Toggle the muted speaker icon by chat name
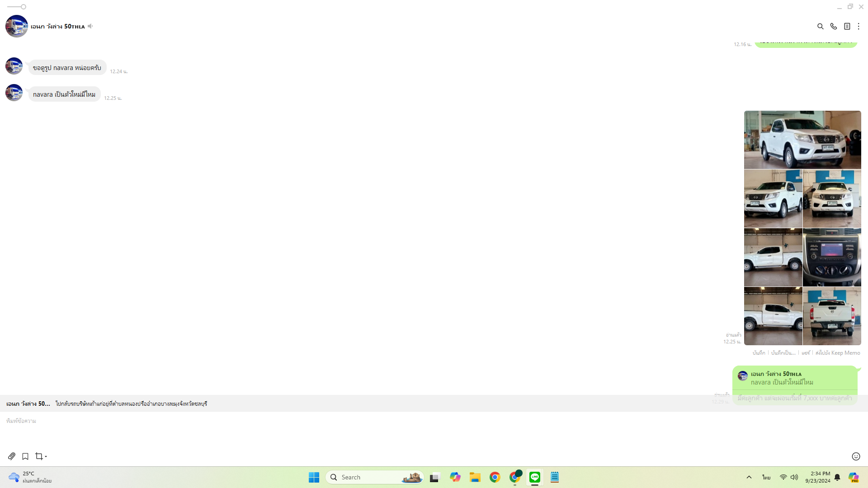This screenshot has width=868, height=488. [90, 26]
